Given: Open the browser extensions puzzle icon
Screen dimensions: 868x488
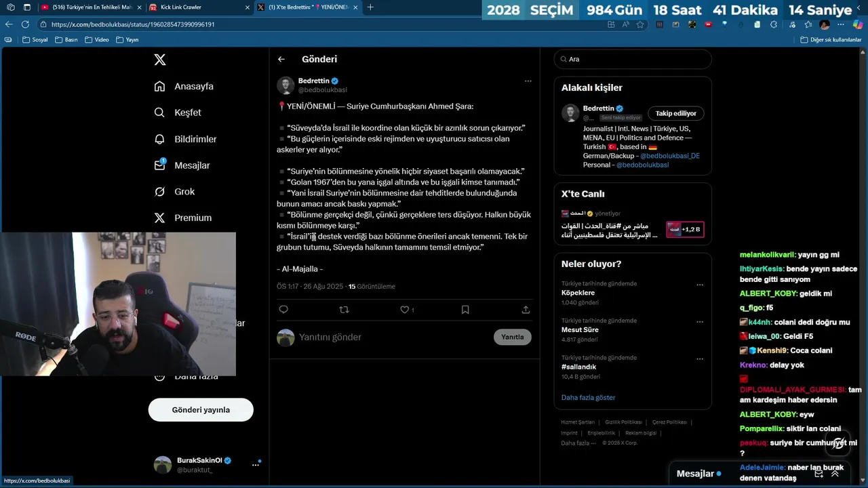Looking at the screenshot, I should point(774,24).
